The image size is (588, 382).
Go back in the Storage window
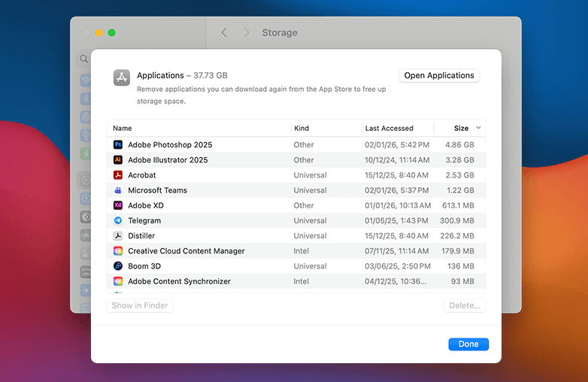(x=224, y=32)
